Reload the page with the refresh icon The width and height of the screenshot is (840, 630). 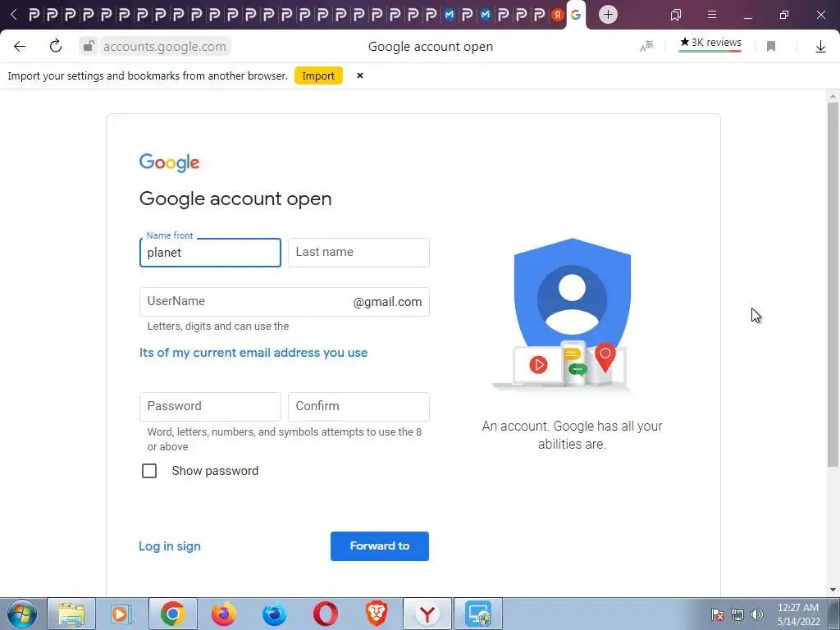tap(56, 46)
